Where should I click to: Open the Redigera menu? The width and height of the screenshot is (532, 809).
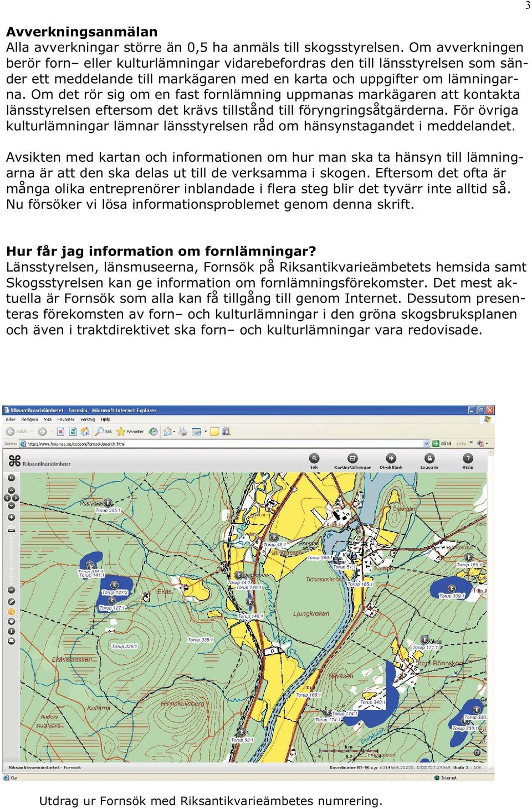point(29,419)
